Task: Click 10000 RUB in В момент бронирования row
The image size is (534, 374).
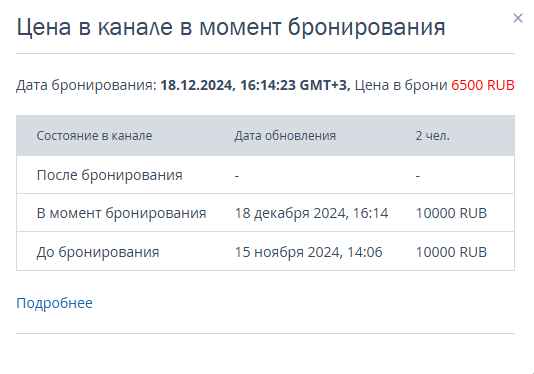Action: click(451, 213)
